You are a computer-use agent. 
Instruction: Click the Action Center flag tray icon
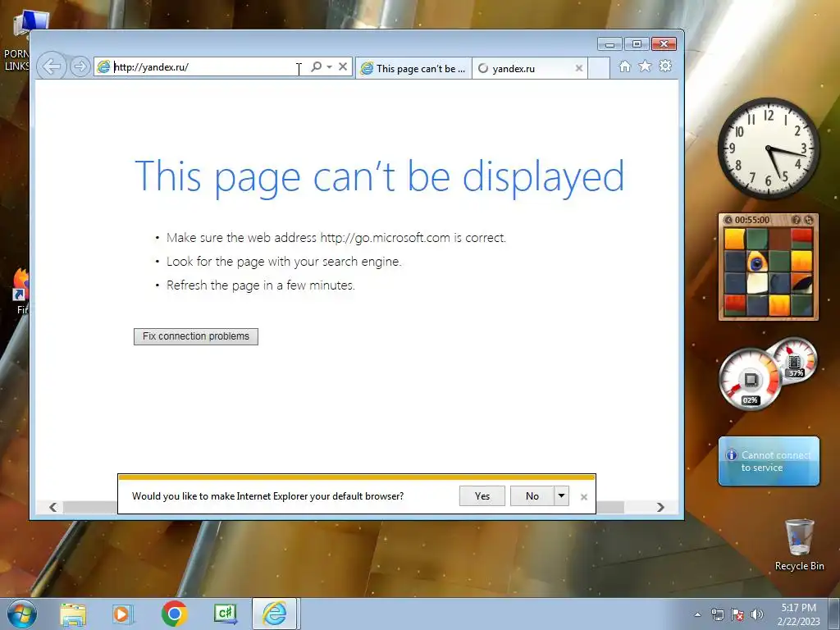click(737, 614)
